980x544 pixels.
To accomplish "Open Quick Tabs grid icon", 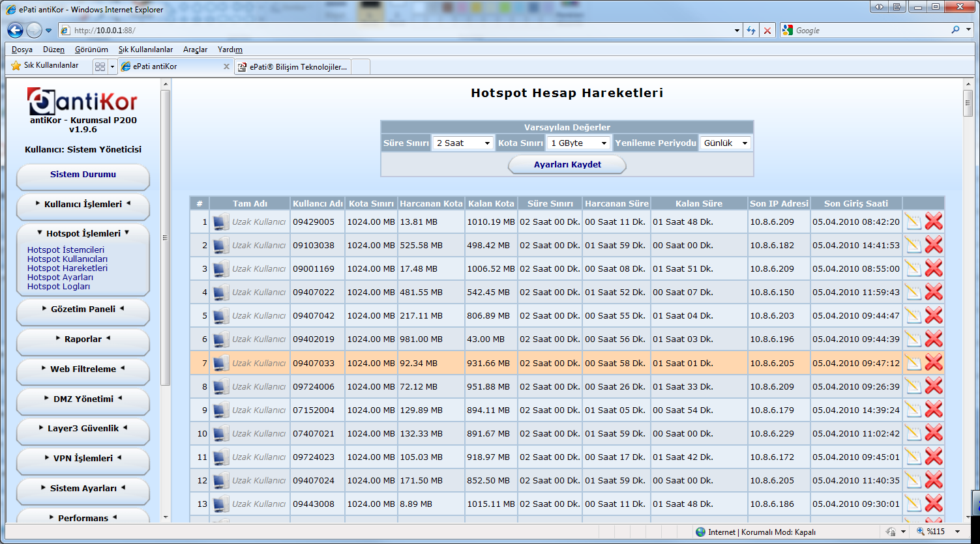I will coord(100,66).
